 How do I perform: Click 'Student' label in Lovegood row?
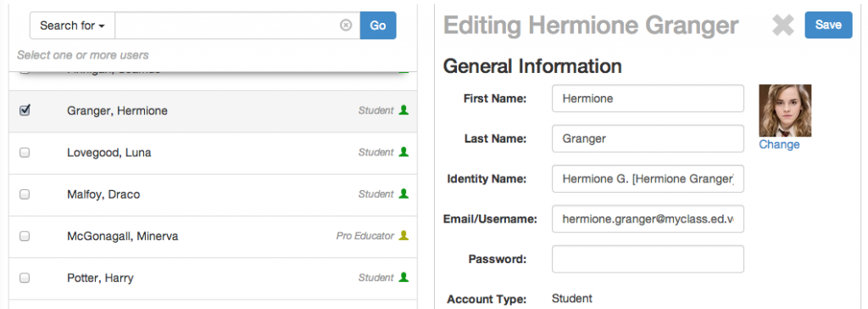click(x=376, y=152)
